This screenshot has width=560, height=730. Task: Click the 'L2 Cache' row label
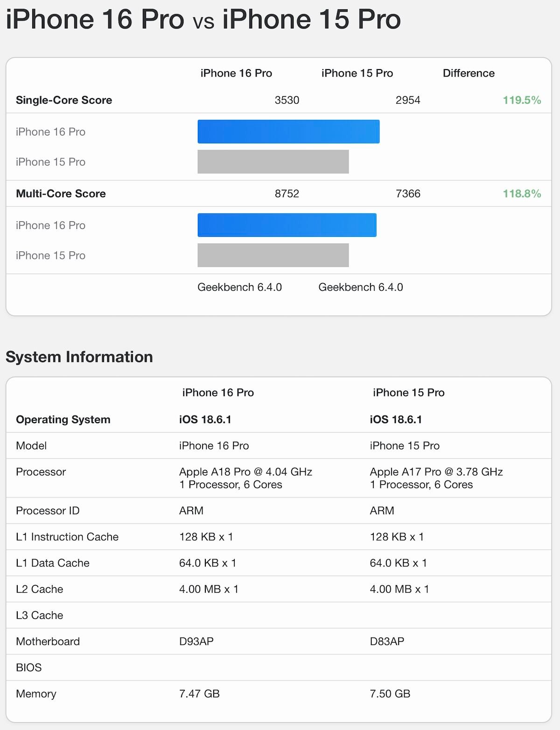40,589
